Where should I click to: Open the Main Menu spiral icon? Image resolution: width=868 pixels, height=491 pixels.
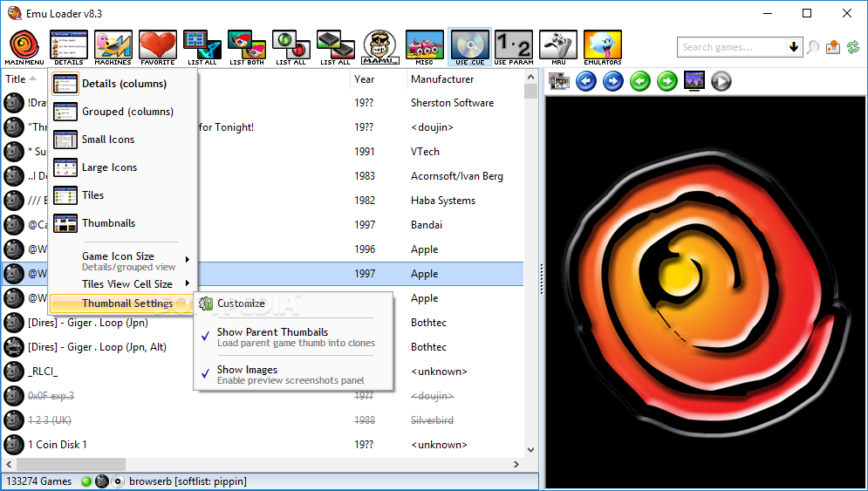point(24,48)
